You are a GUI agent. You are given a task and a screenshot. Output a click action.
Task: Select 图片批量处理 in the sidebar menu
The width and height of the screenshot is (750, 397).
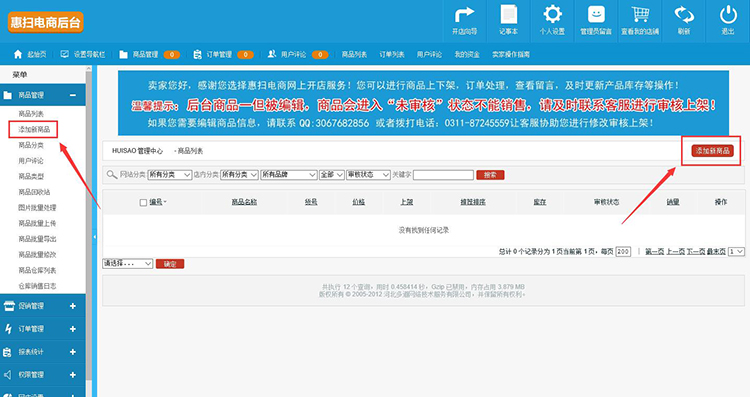pyautogui.click(x=37, y=208)
